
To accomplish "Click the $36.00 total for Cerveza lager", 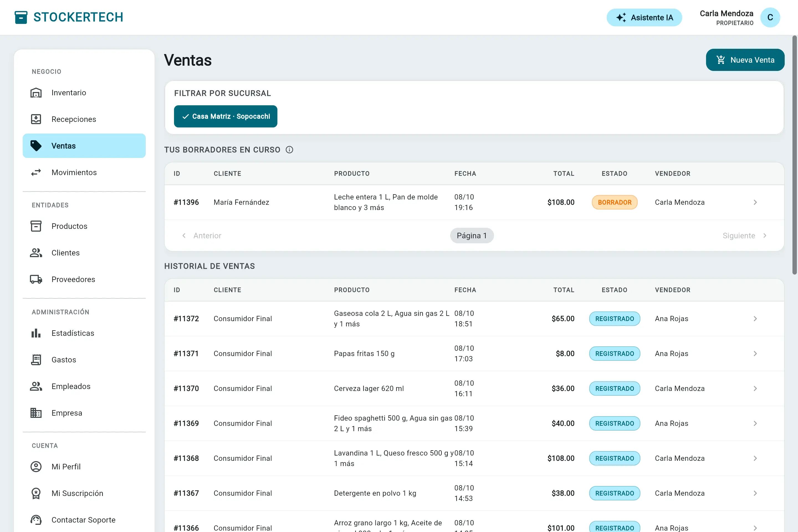I will pyautogui.click(x=563, y=388).
